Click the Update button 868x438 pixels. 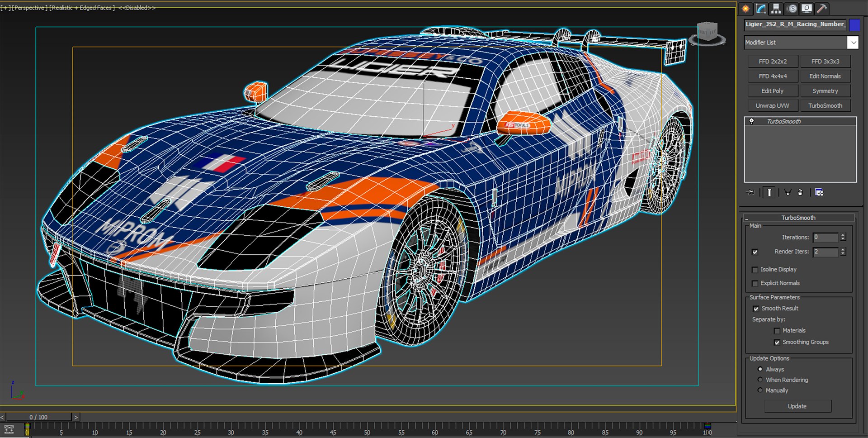click(x=797, y=406)
